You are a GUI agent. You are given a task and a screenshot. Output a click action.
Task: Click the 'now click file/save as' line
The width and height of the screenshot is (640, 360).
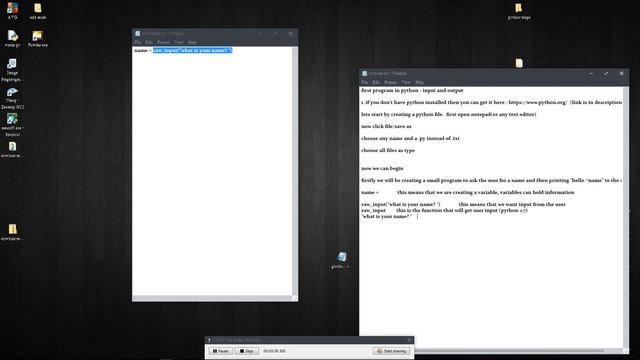click(x=386, y=127)
